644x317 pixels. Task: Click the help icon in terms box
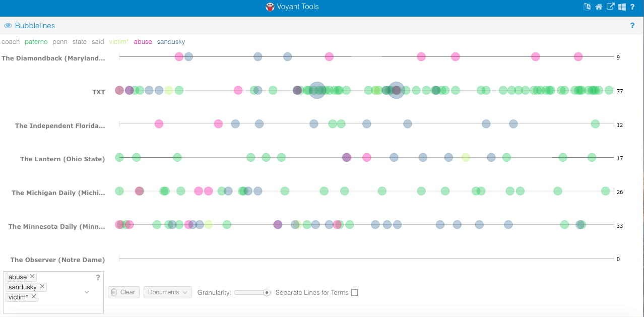[98, 277]
